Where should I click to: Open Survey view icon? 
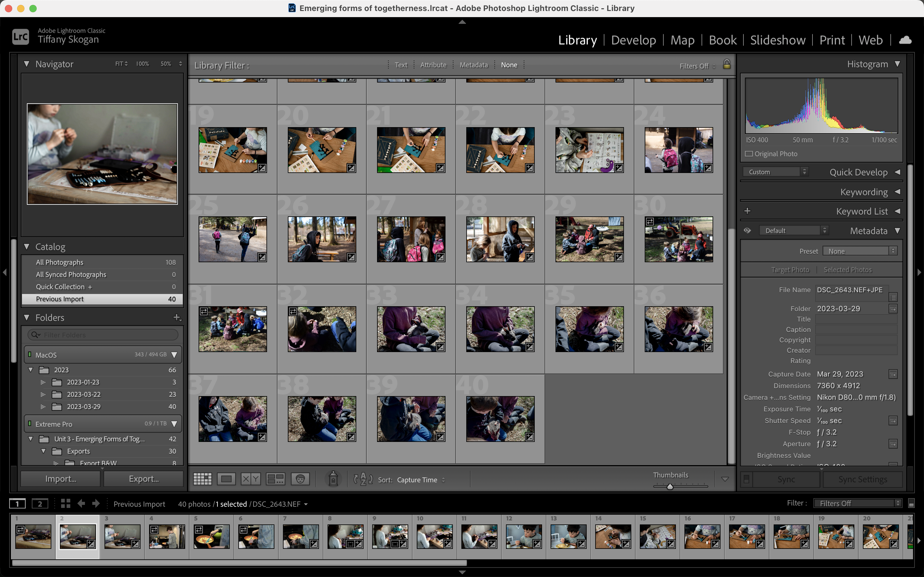[x=275, y=479]
